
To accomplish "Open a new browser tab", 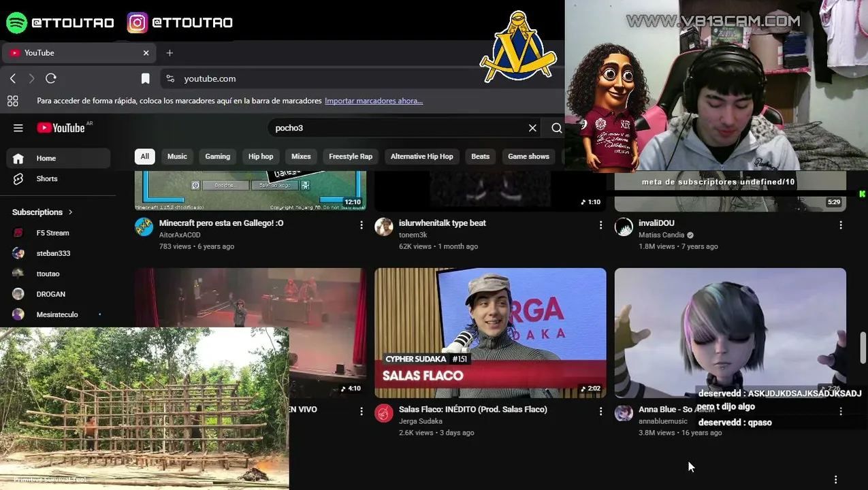I will pyautogui.click(x=170, y=53).
